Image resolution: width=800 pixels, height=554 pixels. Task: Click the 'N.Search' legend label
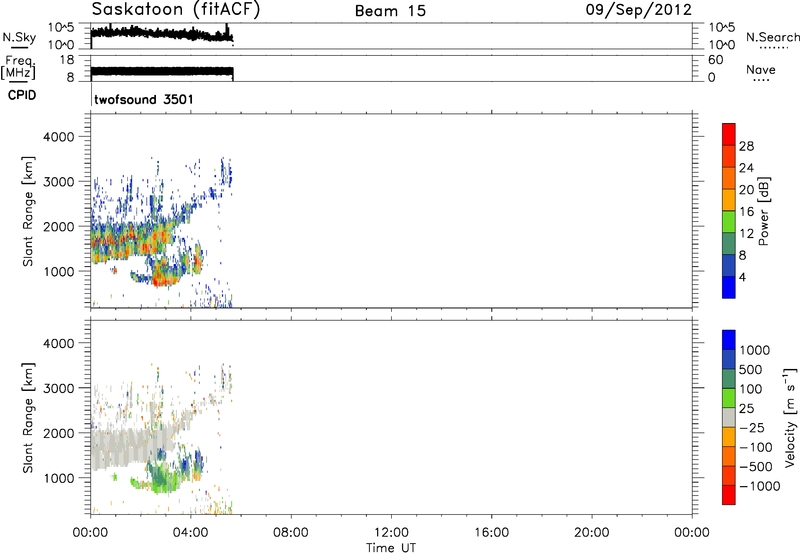pos(773,37)
